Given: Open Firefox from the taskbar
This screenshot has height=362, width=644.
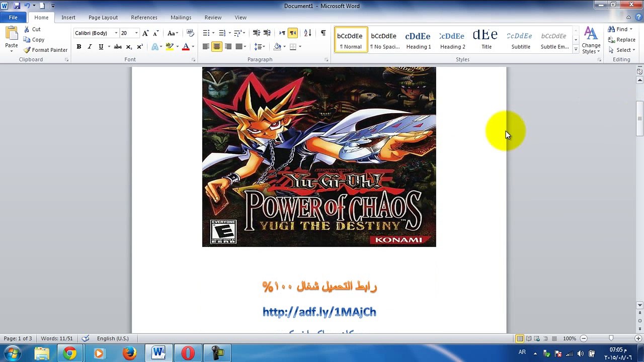Looking at the screenshot, I should 129,353.
